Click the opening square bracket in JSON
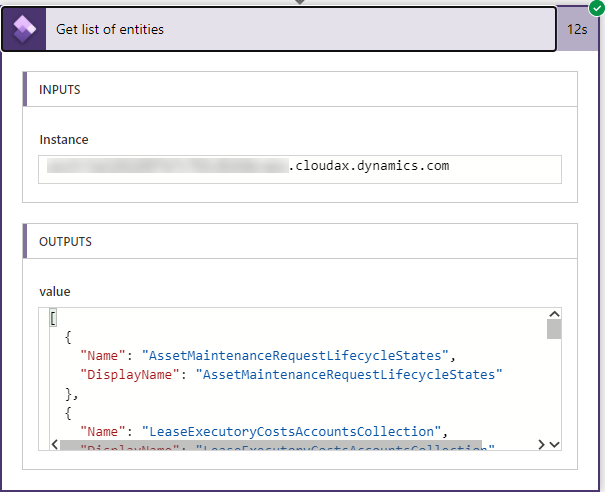 [53, 318]
